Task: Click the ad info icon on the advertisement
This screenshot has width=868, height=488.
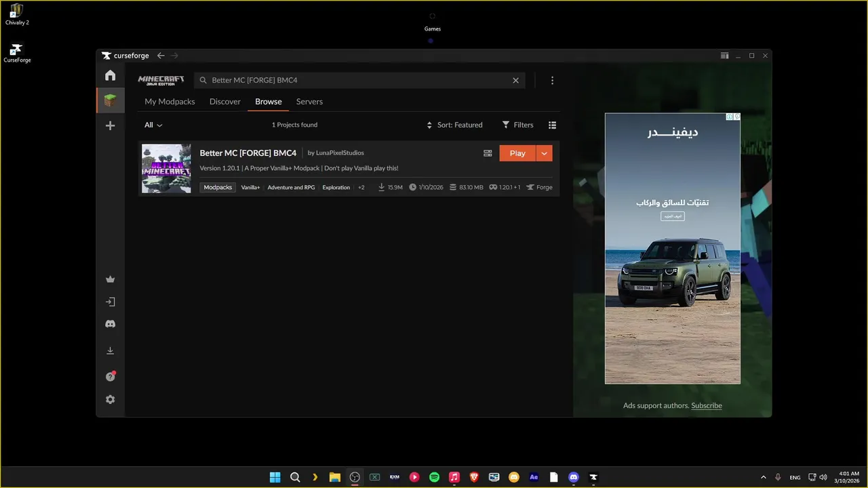Action: (x=730, y=117)
